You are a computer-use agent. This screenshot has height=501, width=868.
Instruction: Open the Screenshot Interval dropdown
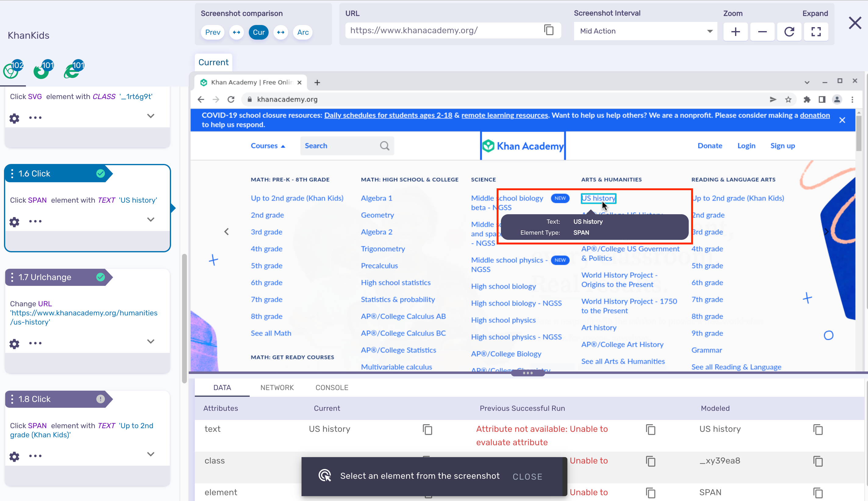click(646, 31)
